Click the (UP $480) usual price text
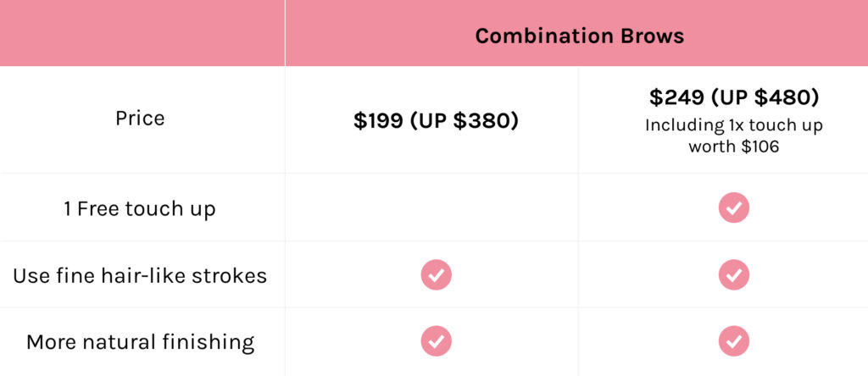 (762, 98)
